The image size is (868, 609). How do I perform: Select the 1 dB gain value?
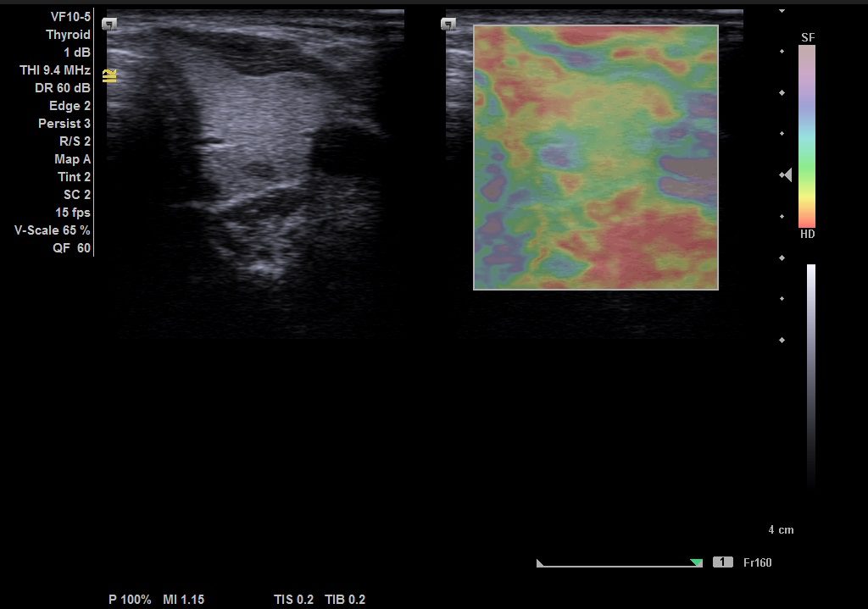pyautogui.click(x=77, y=52)
